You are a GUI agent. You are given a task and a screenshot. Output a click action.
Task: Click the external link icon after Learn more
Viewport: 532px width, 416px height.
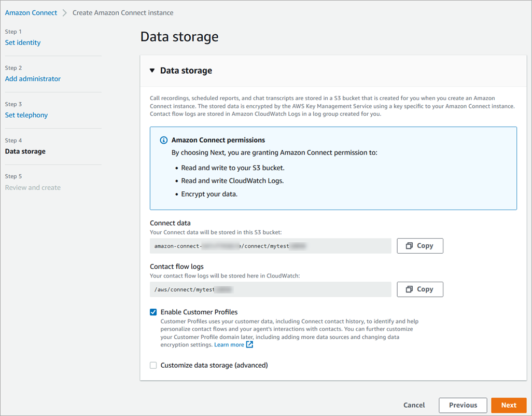(x=249, y=344)
